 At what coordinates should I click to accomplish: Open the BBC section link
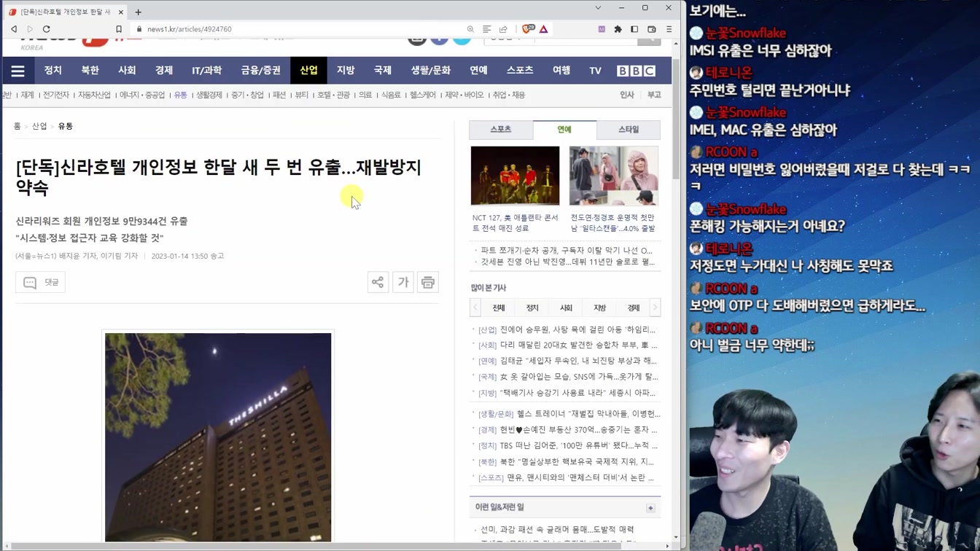click(636, 71)
